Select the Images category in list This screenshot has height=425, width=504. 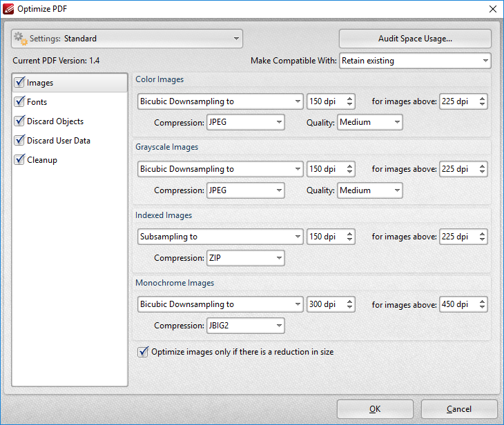(x=40, y=83)
